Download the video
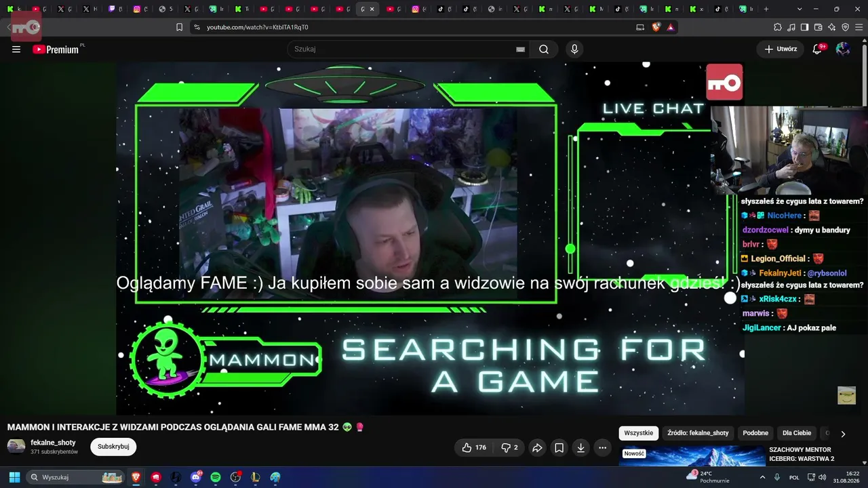Image resolution: width=868 pixels, height=488 pixels. tap(580, 447)
